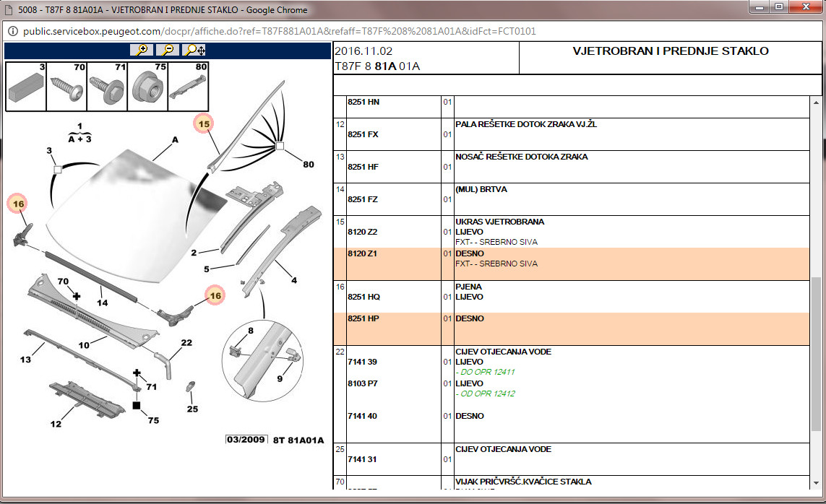Image resolution: width=826 pixels, height=504 pixels.
Task: Open thumbnail 71 bolt part
Action: tap(108, 86)
